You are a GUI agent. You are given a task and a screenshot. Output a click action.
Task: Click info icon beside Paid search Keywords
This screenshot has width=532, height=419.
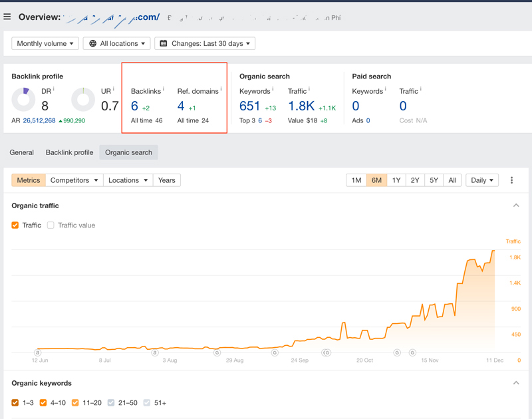tap(386, 89)
